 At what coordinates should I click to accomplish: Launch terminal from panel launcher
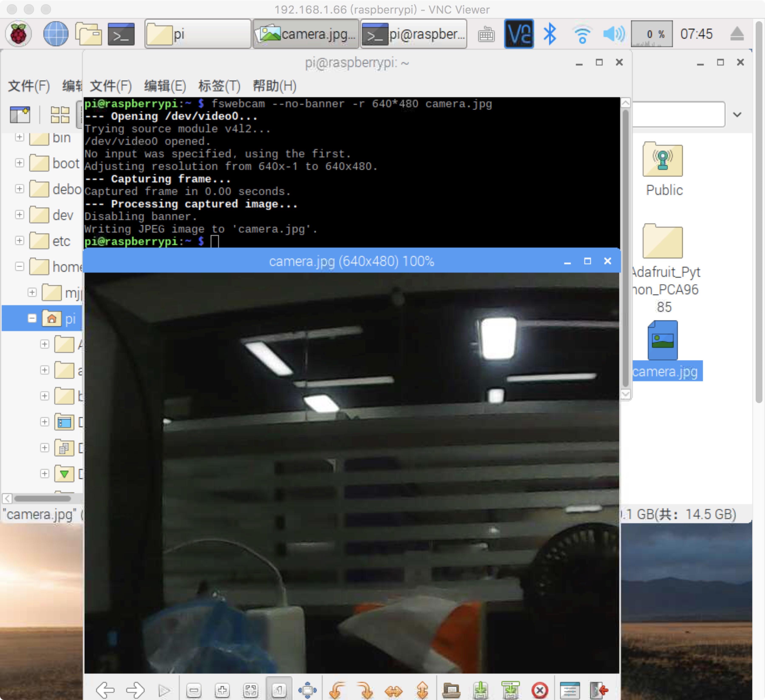(121, 34)
